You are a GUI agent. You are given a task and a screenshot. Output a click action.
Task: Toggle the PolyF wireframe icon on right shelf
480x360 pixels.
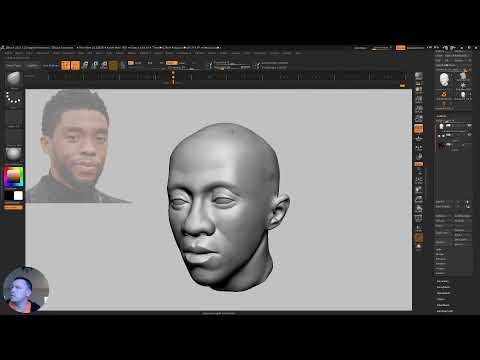419,219
